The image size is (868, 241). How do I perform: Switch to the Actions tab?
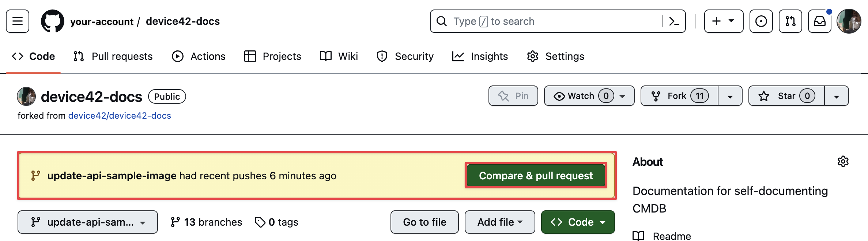pos(199,56)
